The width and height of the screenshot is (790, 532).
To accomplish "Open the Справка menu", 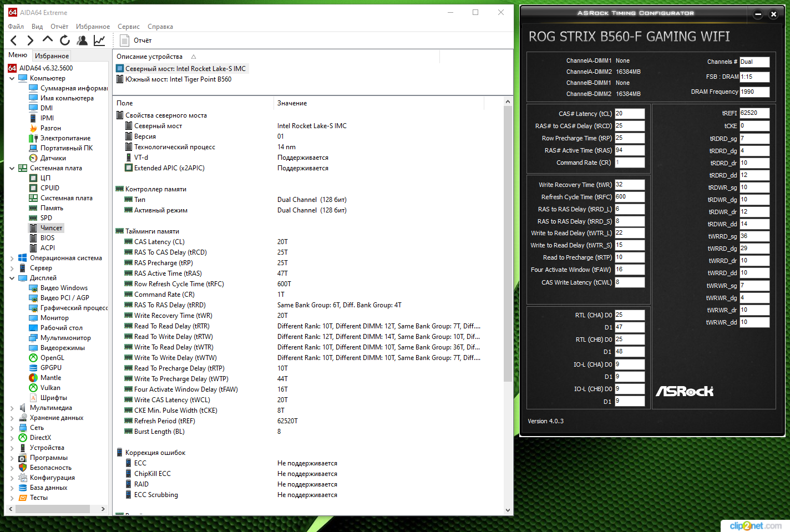I will pos(160,27).
